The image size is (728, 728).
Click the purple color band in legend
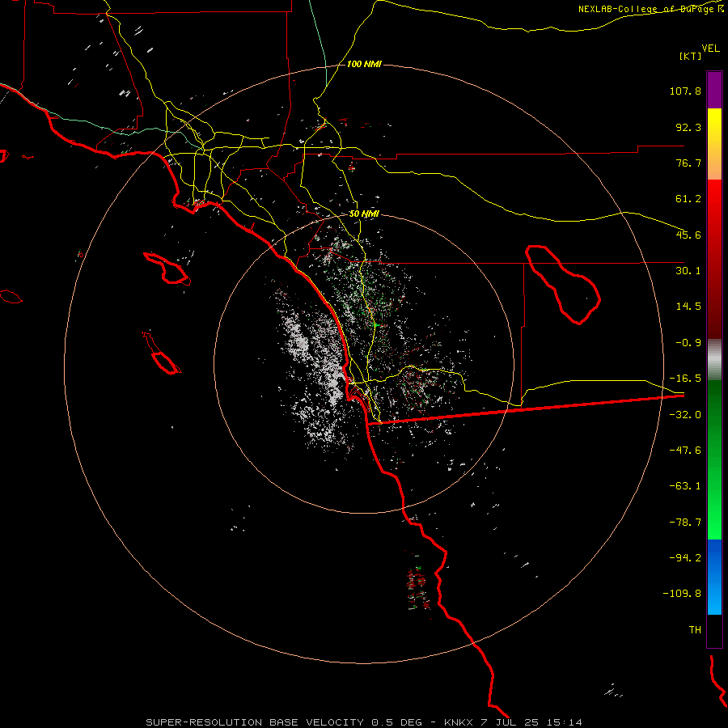pos(714,90)
